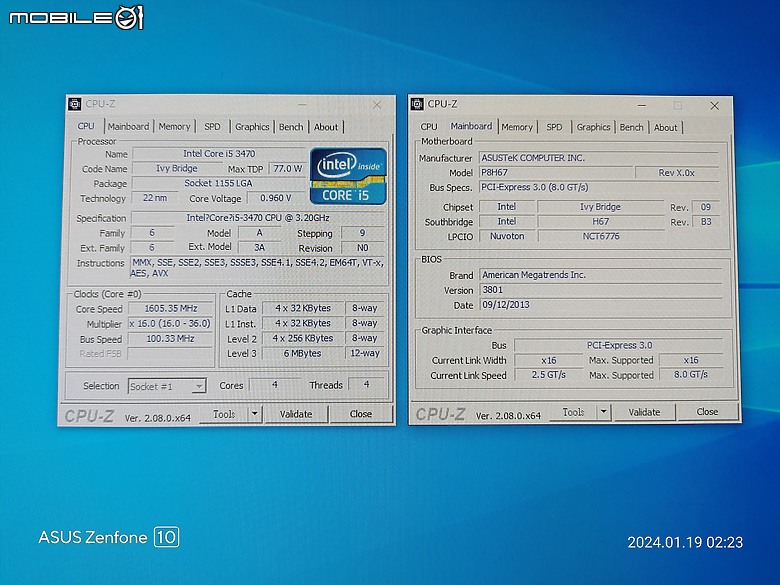Click the BIOS Date value 09/12/2013
The image size is (780, 585).
(x=600, y=304)
